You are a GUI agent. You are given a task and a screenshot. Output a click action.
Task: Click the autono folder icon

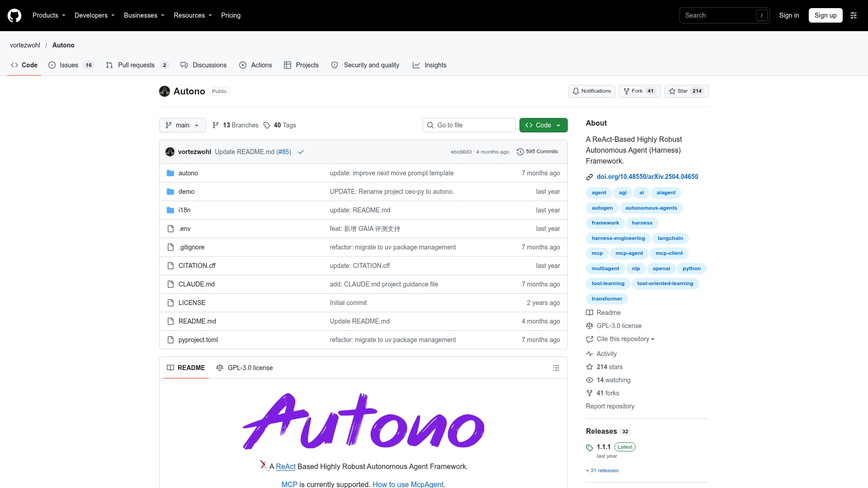pos(170,173)
